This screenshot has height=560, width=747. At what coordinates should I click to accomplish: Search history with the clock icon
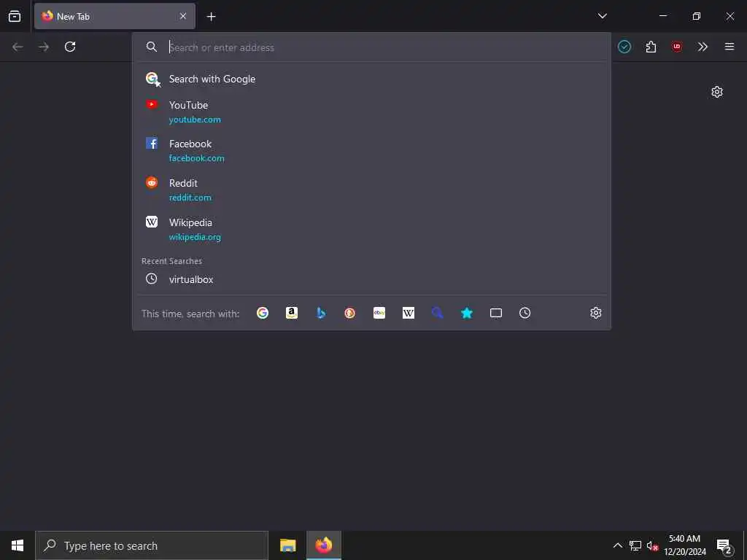525,313
